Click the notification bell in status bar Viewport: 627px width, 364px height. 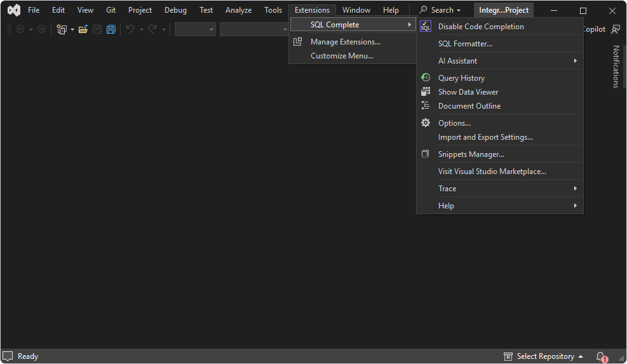click(601, 356)
